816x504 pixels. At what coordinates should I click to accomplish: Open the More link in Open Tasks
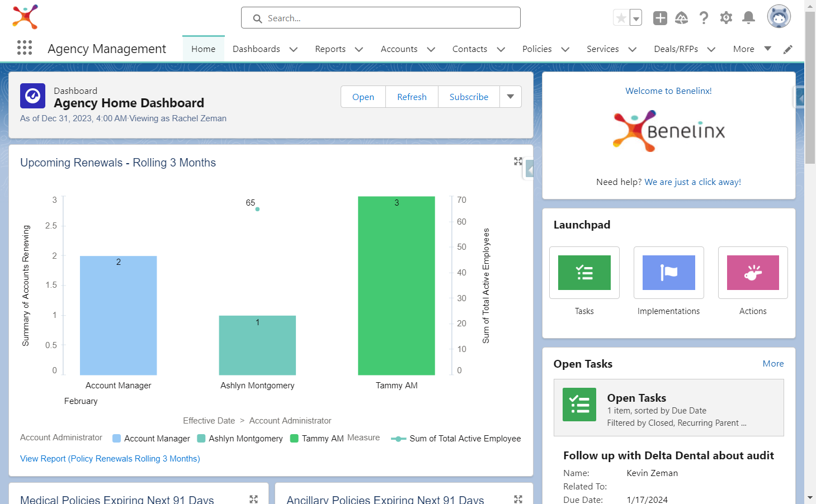coord(773,364)
